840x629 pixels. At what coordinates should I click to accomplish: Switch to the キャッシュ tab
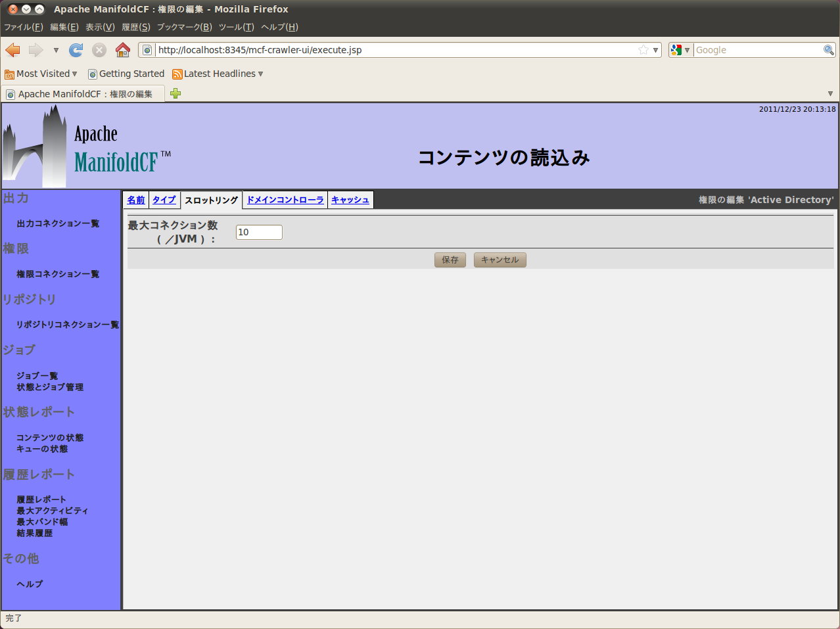[x=350, y=200]
